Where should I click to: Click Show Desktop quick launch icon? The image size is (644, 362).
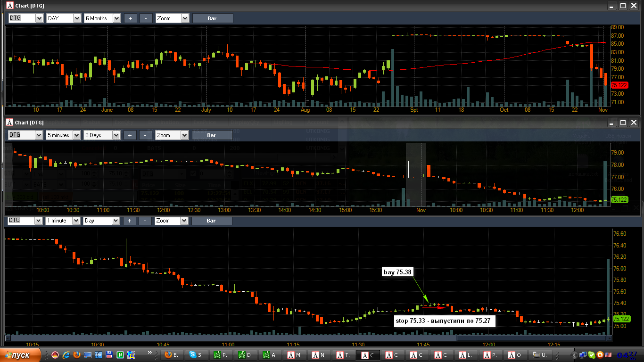tap(88, 355)
